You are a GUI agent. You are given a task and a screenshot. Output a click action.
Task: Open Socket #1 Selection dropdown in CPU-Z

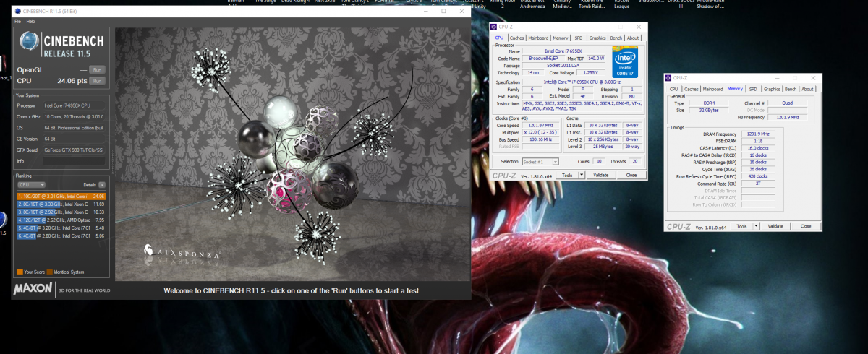point(540,162)
